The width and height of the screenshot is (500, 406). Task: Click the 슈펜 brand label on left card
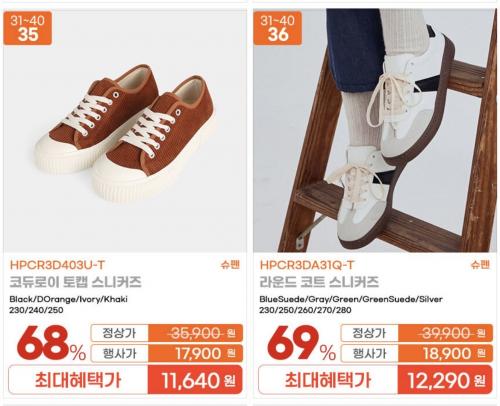(230, 265)
